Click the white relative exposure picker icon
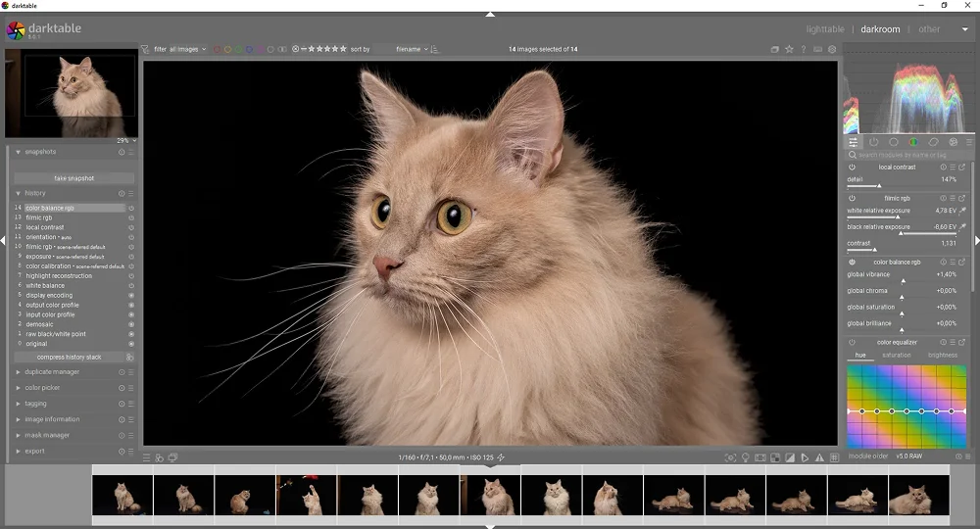This screenshot has width=980, height=529. [962, 211]
